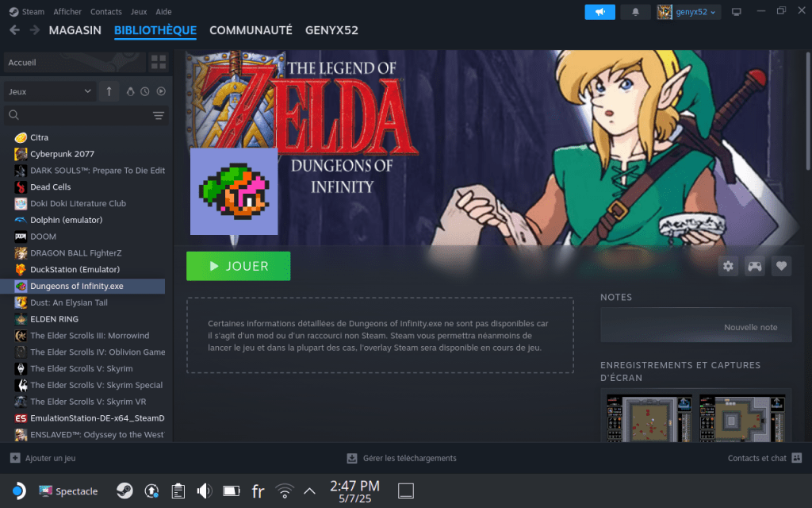The width and height of the screenshot is (812, 508).
Task: Open advanced filter options icon
Action: pos(159,116)
